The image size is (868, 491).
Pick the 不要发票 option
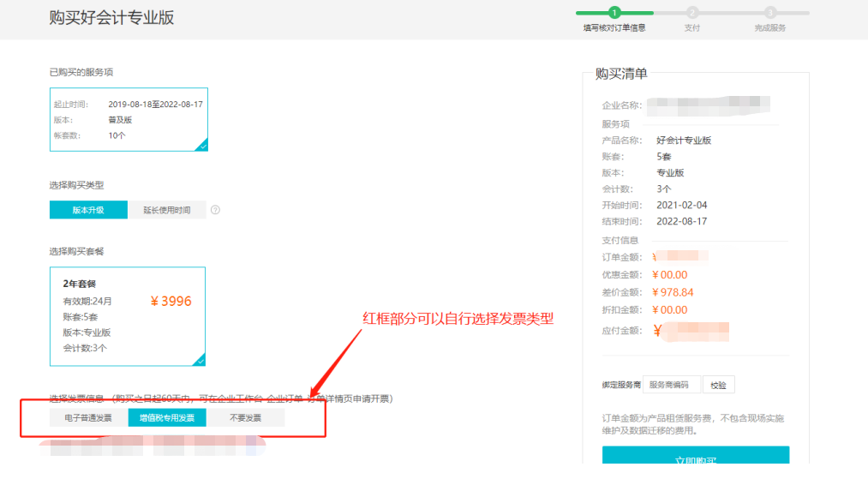tap(246, 418)
